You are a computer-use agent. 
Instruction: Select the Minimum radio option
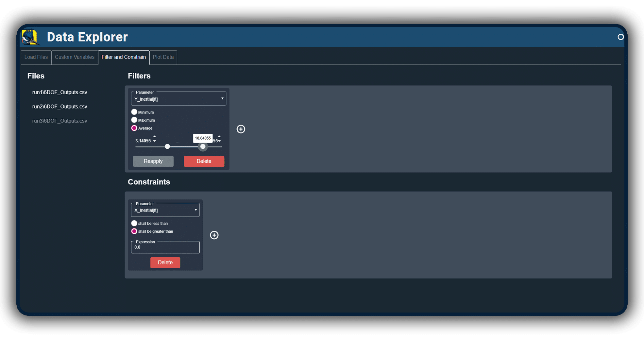tap(134, 112)
